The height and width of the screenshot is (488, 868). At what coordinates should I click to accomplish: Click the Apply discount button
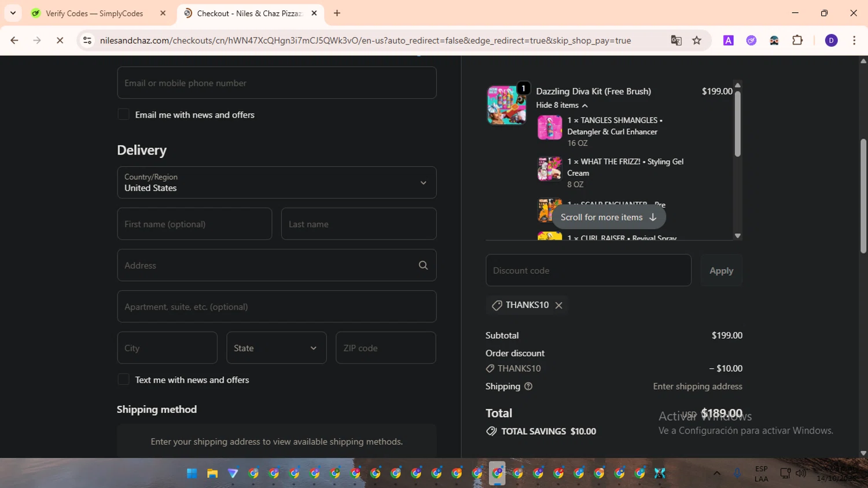(x=722, y=270)
